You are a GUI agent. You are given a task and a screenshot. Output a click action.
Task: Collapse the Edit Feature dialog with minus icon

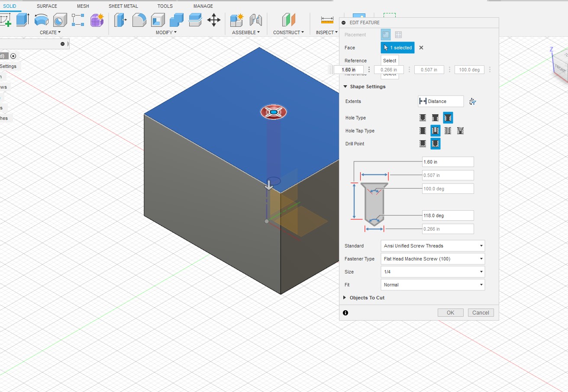pos(344,22)
